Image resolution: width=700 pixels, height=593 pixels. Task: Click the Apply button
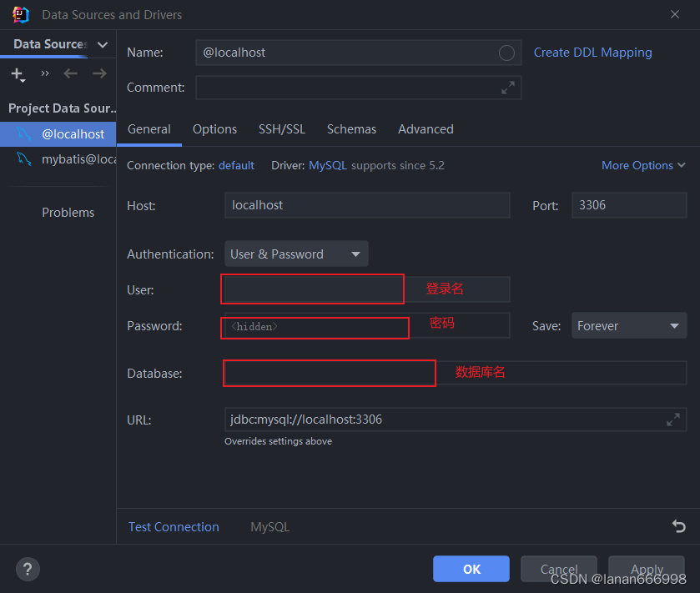tap(647, 569)
